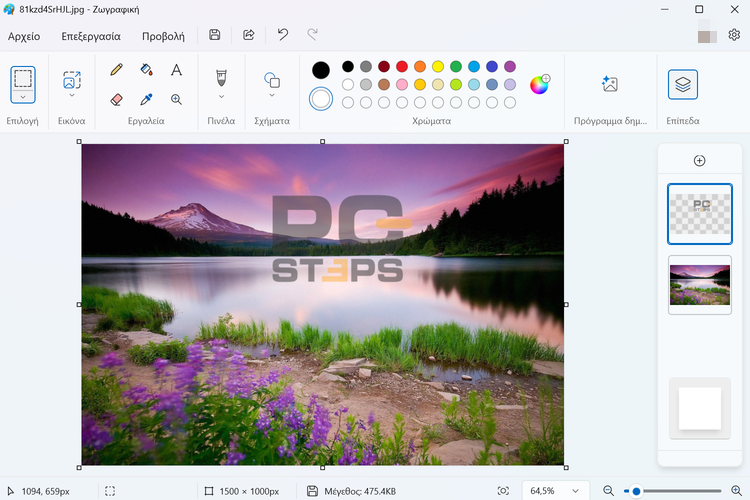Click the bottom-right canvas resize handle
Screen dimensions: 750x500
click(x=566, y=467)
